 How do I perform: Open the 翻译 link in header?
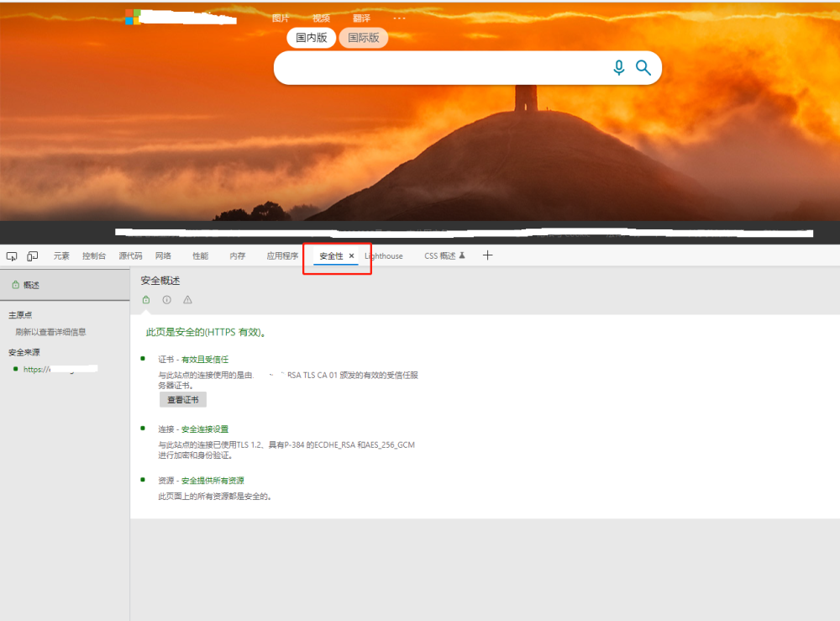point(361,18)
